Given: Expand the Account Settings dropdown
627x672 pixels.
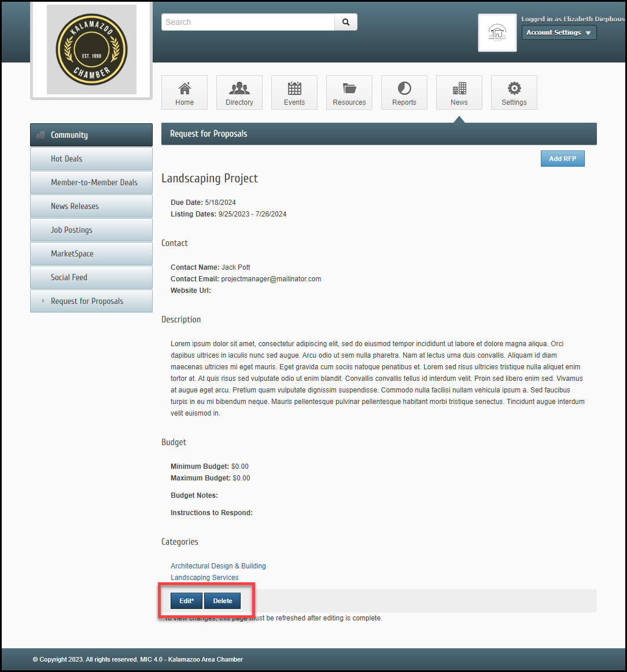Looking at the screenshot, I should click(559, 32).
